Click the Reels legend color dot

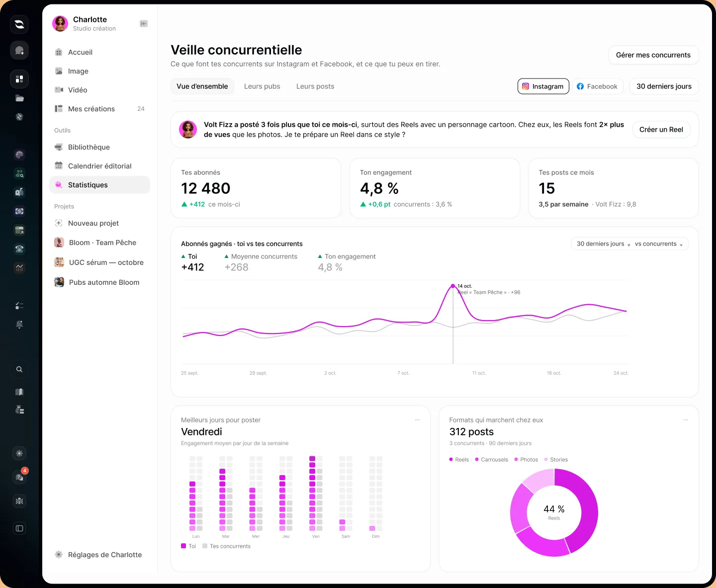(451, 460)
